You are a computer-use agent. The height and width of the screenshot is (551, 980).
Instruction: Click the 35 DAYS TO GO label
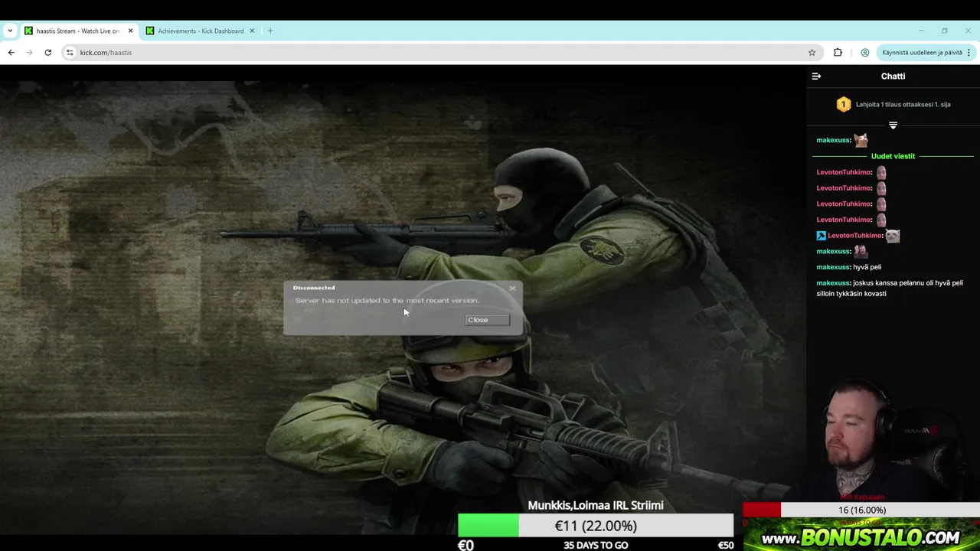pyautogui.click(x=596, y=545)
